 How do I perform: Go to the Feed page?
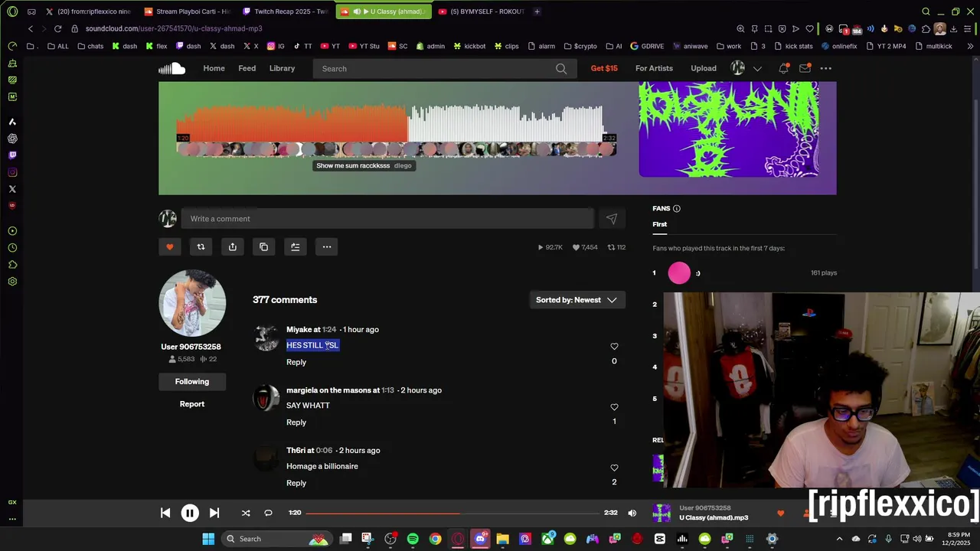coord(247,68)
